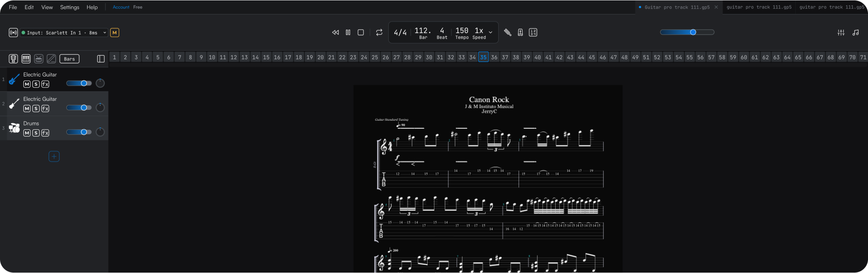Adjust the Drums volume slider
Viewport: 868px width, 273px height.
click(79, 132)
